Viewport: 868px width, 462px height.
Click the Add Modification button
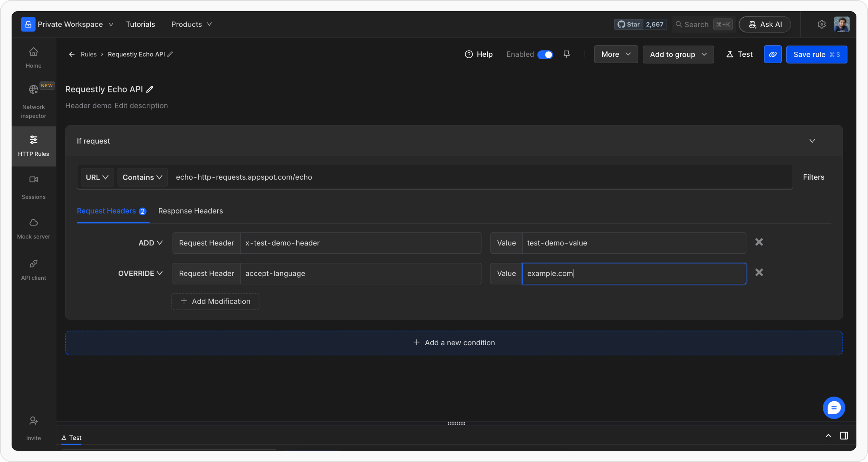click(x=215, y=301)
